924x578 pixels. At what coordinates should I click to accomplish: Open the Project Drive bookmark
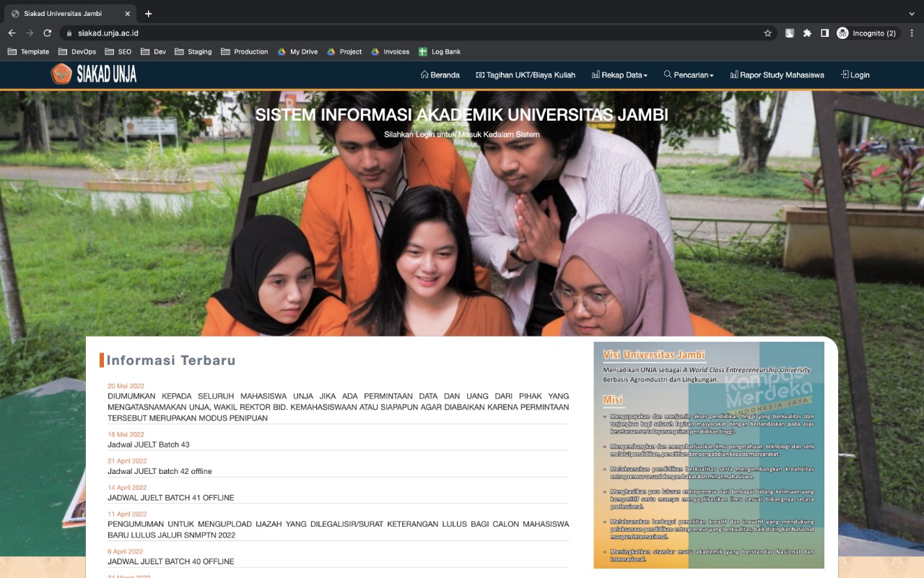[344, 52]
